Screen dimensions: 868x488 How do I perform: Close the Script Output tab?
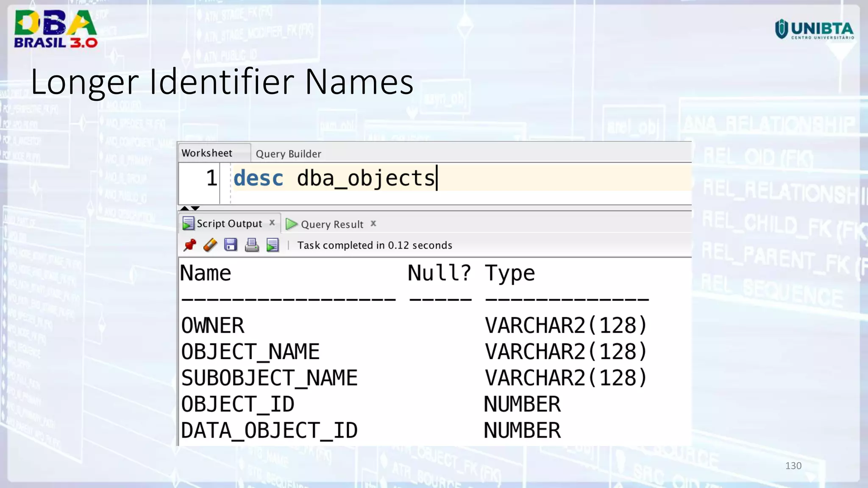tap(272, 222)
